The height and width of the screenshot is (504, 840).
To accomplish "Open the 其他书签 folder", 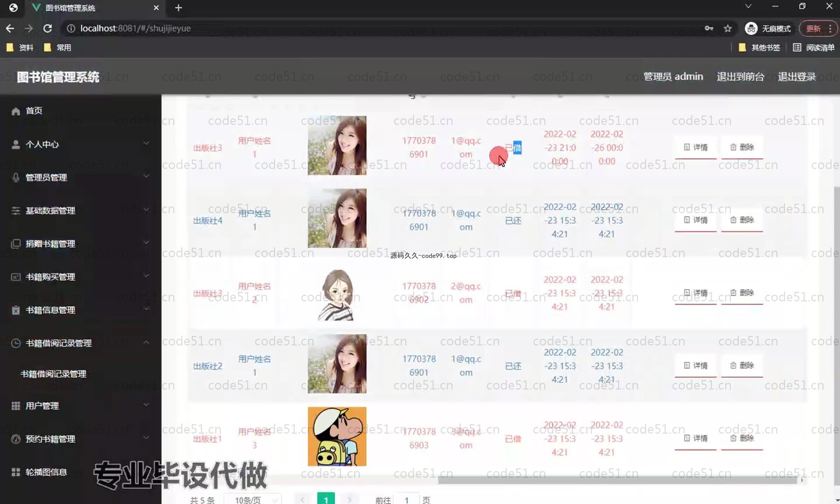I will [759, 48].
